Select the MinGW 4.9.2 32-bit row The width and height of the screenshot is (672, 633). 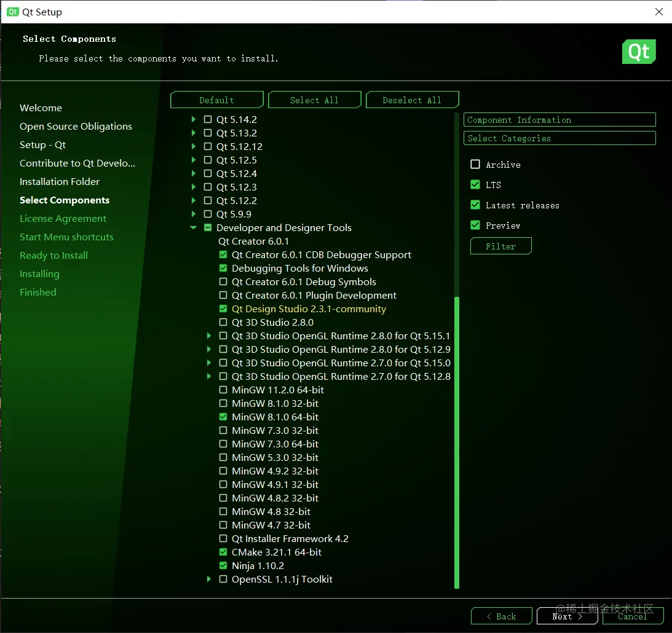click(275, 471)
